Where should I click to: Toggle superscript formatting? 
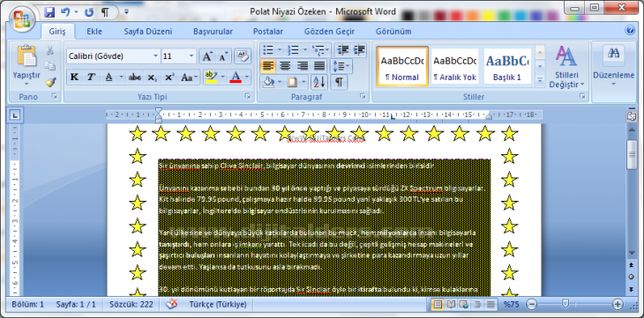(168, 78)
